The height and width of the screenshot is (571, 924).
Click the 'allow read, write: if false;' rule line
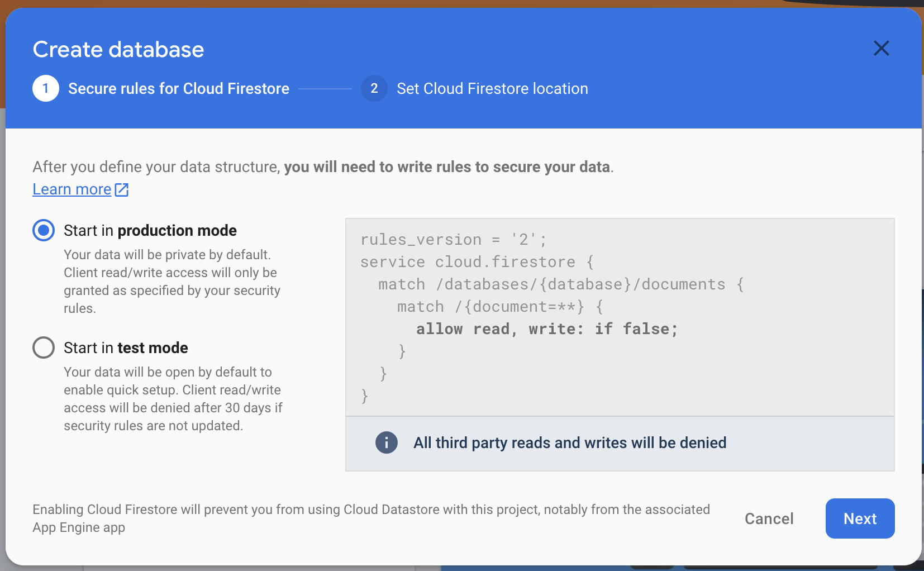(x=547, y=329)
